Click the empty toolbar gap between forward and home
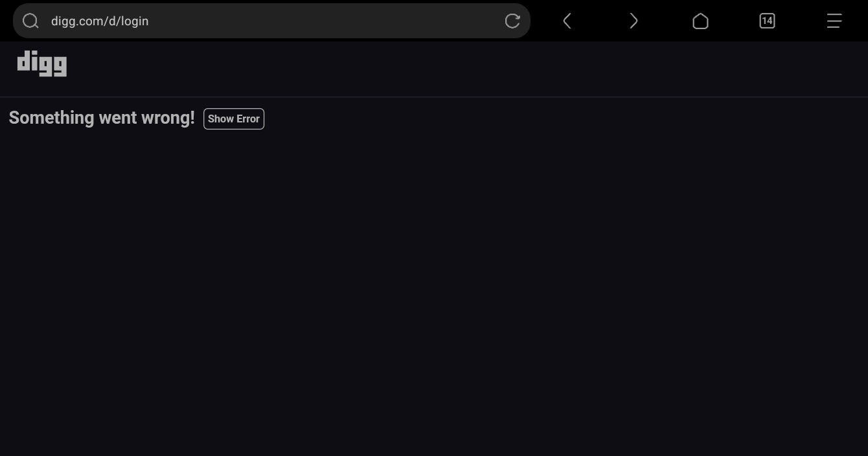This screenshot has width=868, height=456. (667, 21)
